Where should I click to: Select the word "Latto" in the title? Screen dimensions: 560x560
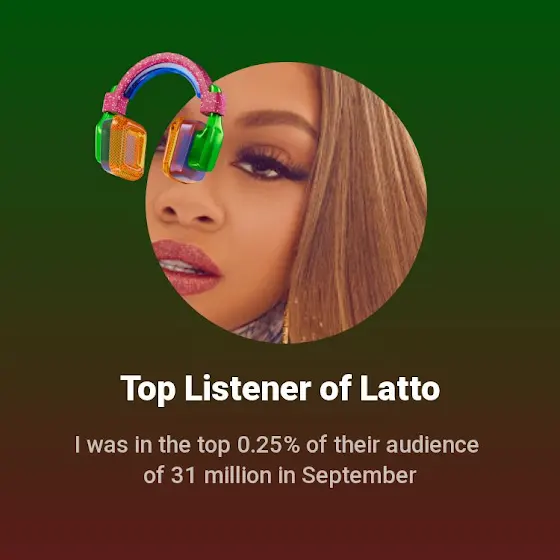click(x=400, y=388)
